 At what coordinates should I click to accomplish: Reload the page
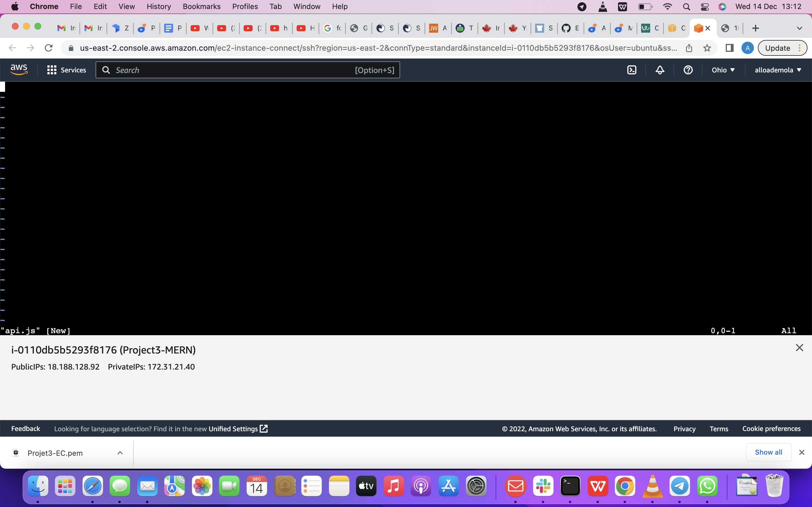click(x=49, y=48)
